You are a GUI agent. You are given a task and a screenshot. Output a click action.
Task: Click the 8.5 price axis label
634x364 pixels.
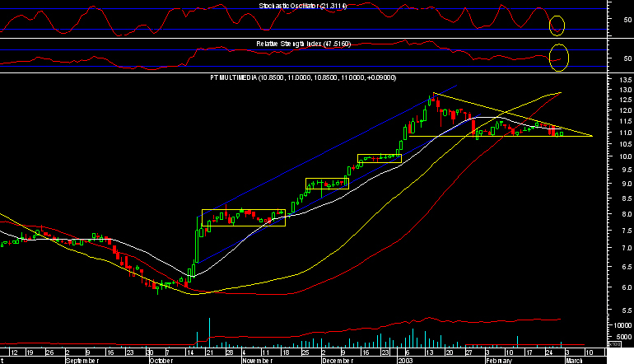click(627, 198)
